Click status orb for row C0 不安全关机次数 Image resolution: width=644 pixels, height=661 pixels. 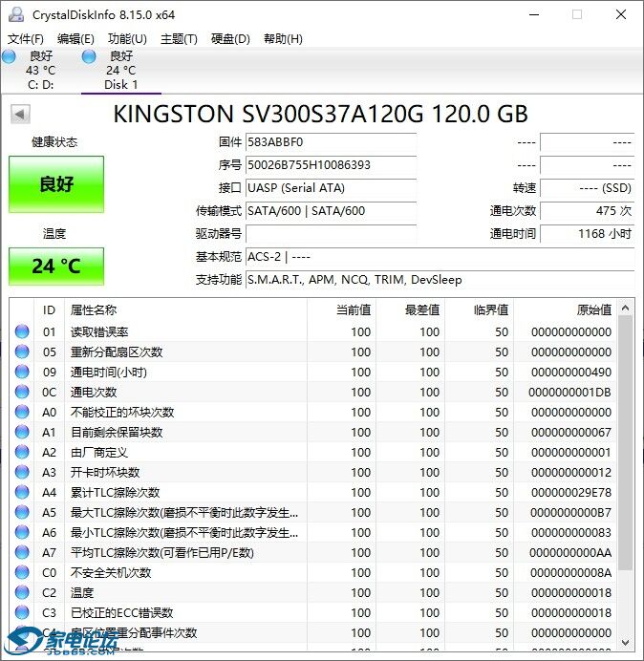click(22, 572)
